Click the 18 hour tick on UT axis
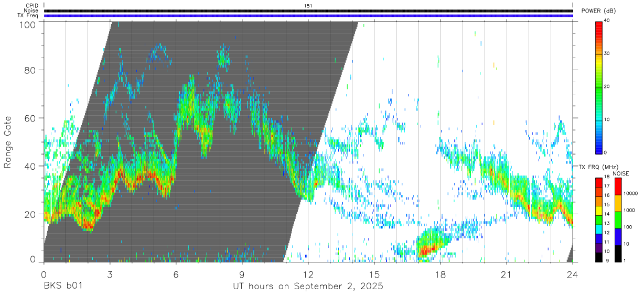This screenshot has height=297, width=644. tap(441, 274)
